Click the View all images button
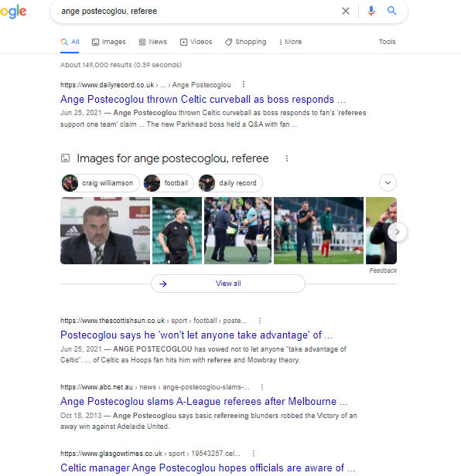 click(228, 284)
